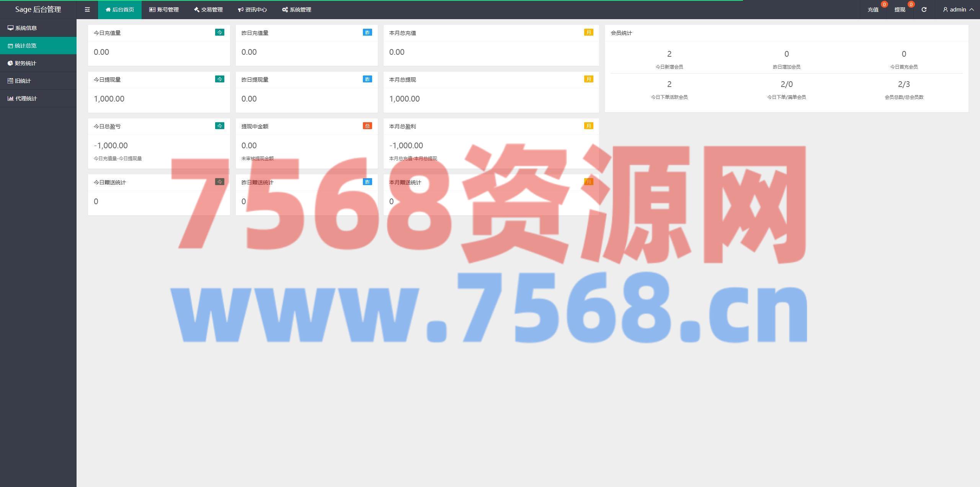Image resolution: width=980 pixels, height=487 pixels.
Task: Click the 提现 notification badge button
Action: (900, 10)
